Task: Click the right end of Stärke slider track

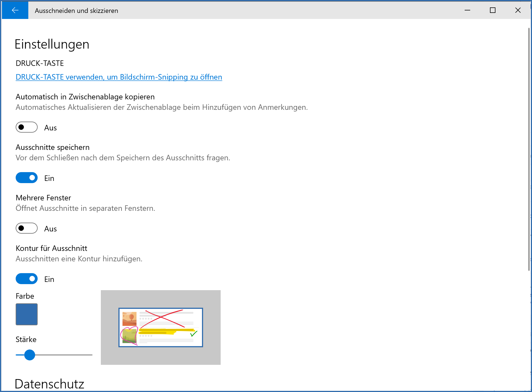Action: [x=91, y=355]
